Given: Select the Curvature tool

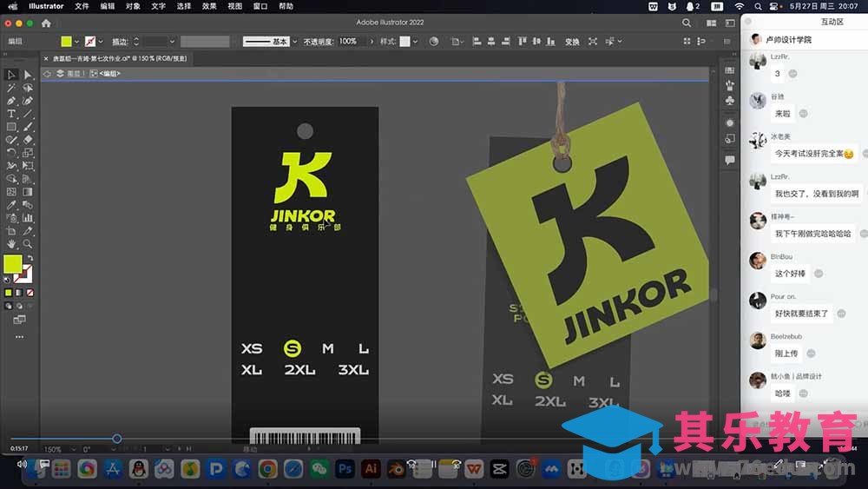Looking at the screenshot, I should click(28, 101).
